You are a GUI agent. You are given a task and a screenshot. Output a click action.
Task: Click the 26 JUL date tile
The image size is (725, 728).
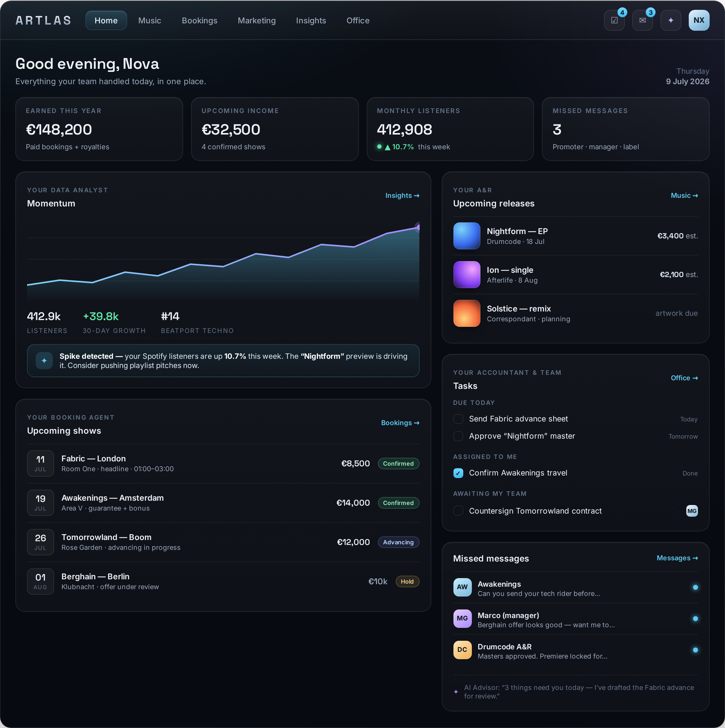pos(40,542)
